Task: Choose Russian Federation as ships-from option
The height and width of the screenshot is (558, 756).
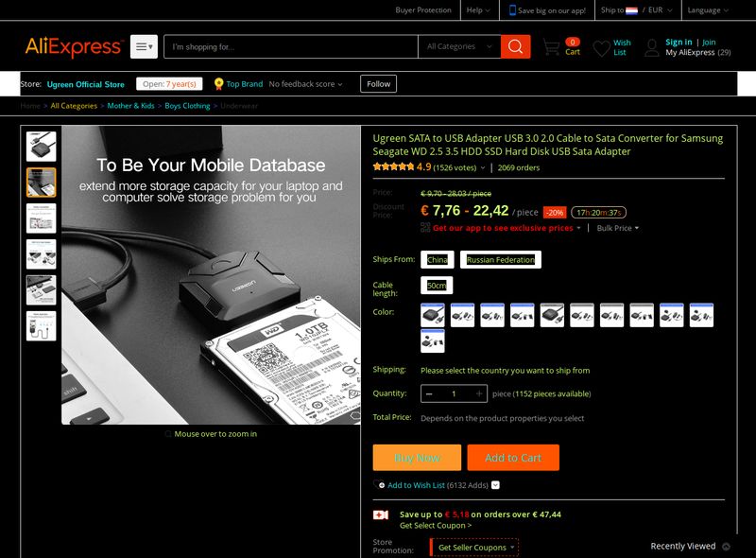Action: pos(501,260)
